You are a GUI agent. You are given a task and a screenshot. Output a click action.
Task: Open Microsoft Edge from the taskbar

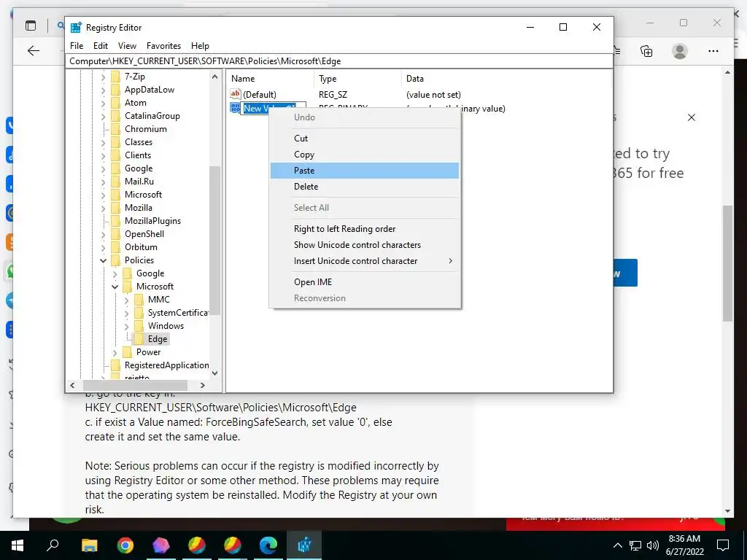tap(268, 545)
